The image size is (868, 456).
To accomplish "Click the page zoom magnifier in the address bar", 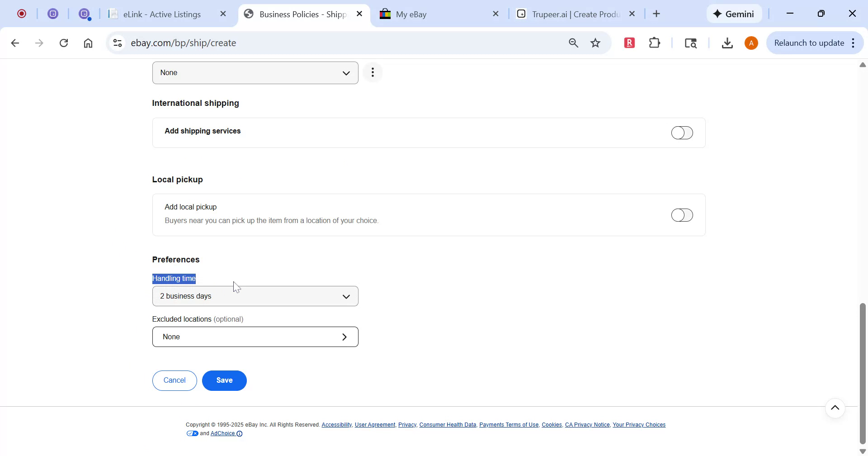I will [573, 43].
